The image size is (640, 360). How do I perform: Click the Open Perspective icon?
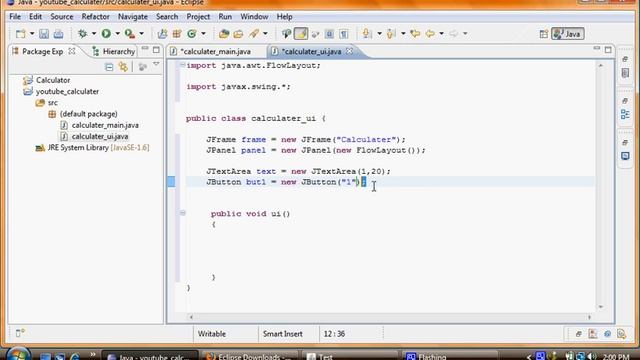click(x=544, y=34)
